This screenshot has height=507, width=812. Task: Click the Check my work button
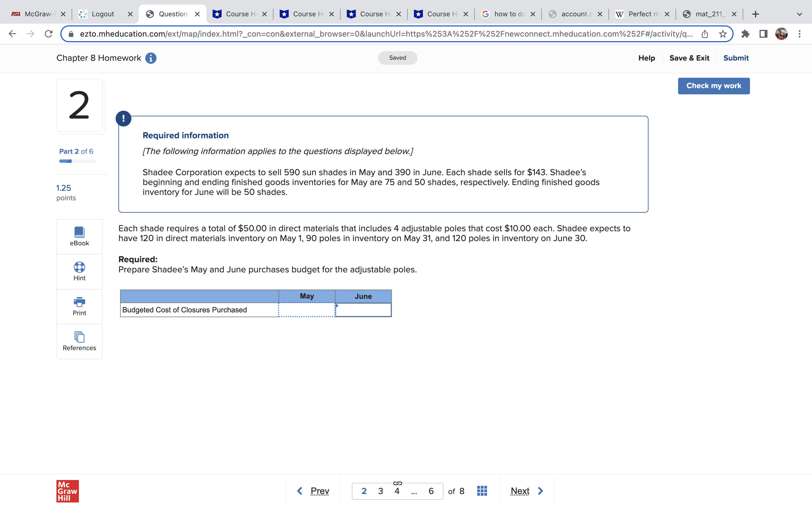(714, 86)
